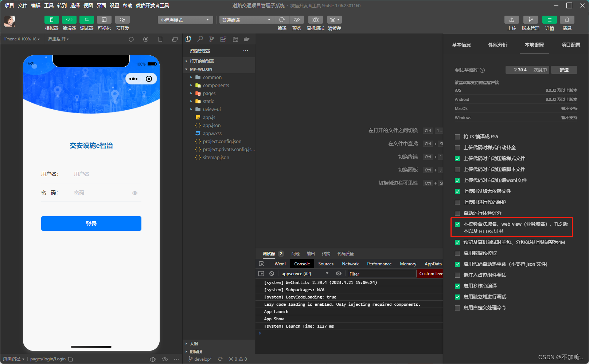
Task: Expand the pages folder
Action: coord(209,94)
